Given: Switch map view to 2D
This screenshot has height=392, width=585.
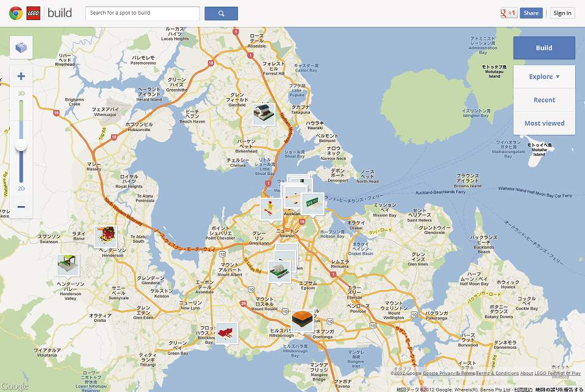Looking at the screenshot, I should tap(21, 188).
